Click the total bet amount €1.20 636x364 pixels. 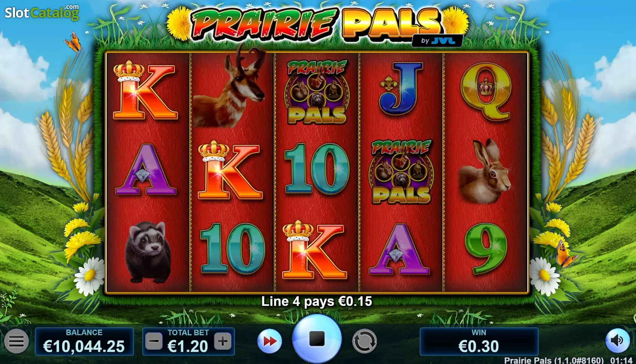[x=188, y=346]
